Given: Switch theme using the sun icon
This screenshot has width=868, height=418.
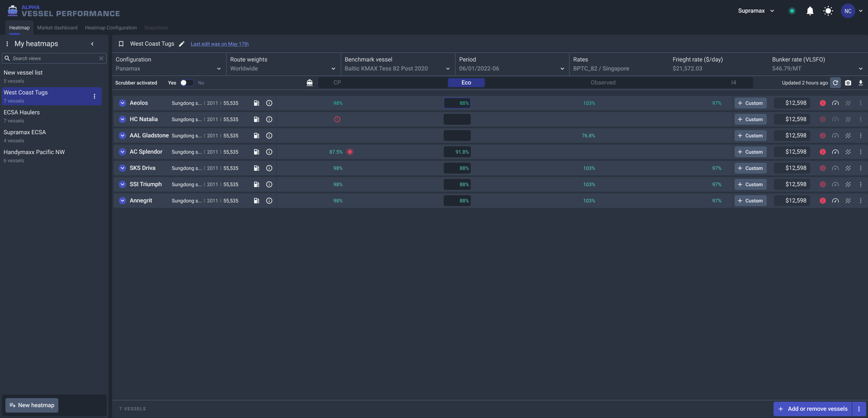Looking at the screenshot, I should coord(828,11).
